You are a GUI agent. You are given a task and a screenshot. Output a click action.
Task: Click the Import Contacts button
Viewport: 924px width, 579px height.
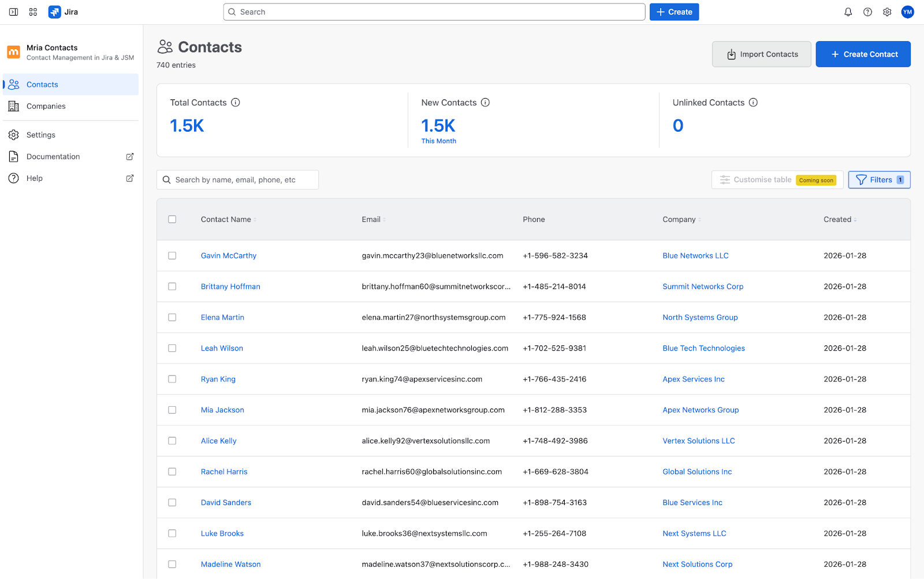[761, 54]
